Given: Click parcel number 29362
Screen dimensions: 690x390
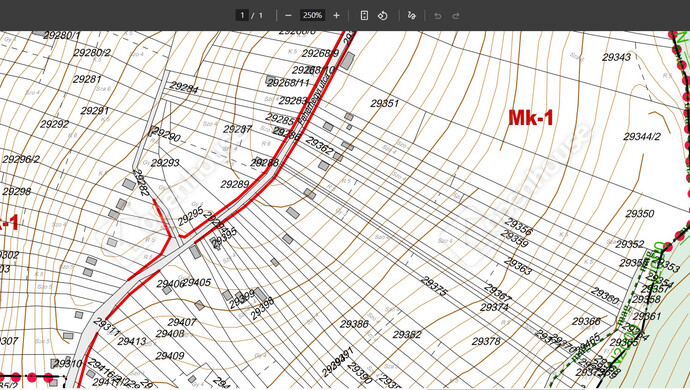Looking at the screenshot, I should tap(319, 146).
